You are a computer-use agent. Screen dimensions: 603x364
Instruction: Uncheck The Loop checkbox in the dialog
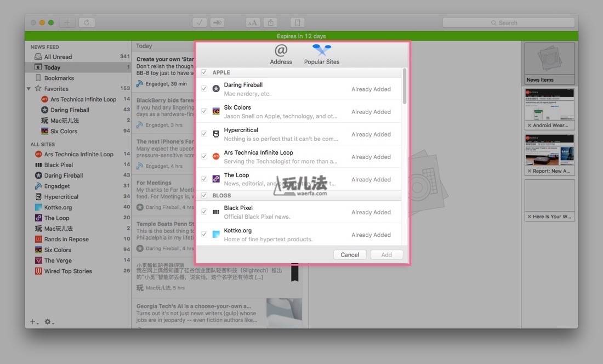tap(204, 179)
